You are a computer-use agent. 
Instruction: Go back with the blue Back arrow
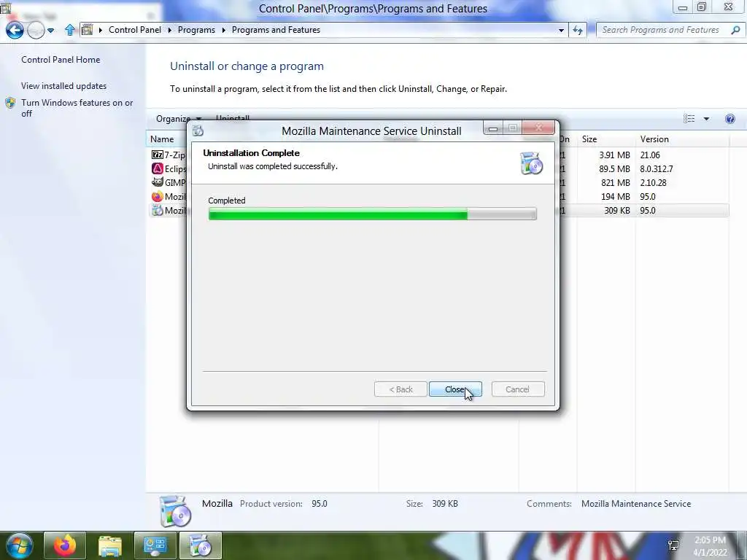pyautogui.click(x=15, y=30)
